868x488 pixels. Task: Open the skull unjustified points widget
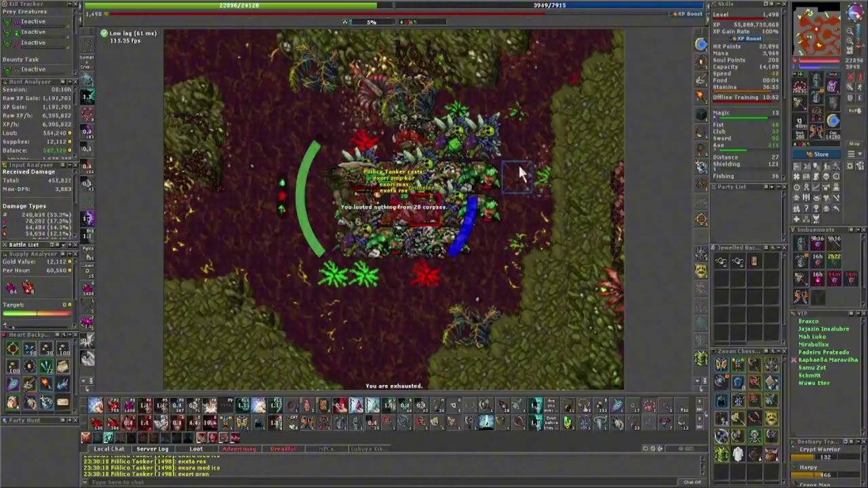coord(826,176)
